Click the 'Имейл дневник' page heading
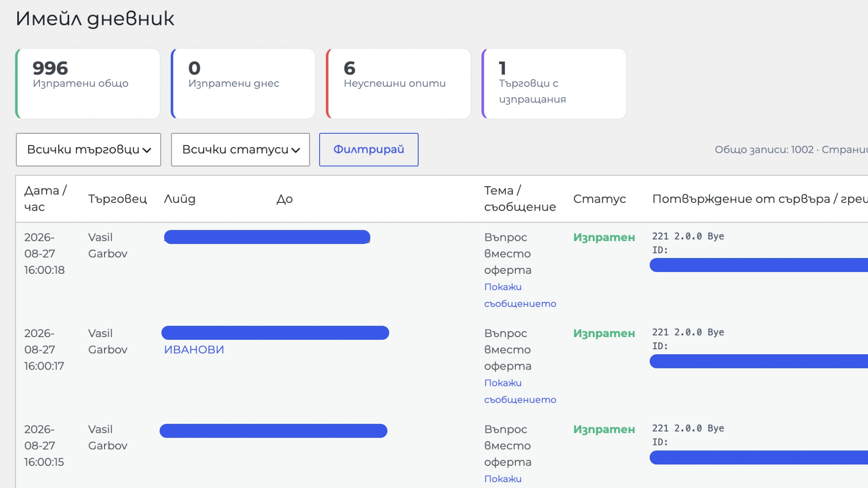Screen dimensions: 868x488 tap(95, 19)
